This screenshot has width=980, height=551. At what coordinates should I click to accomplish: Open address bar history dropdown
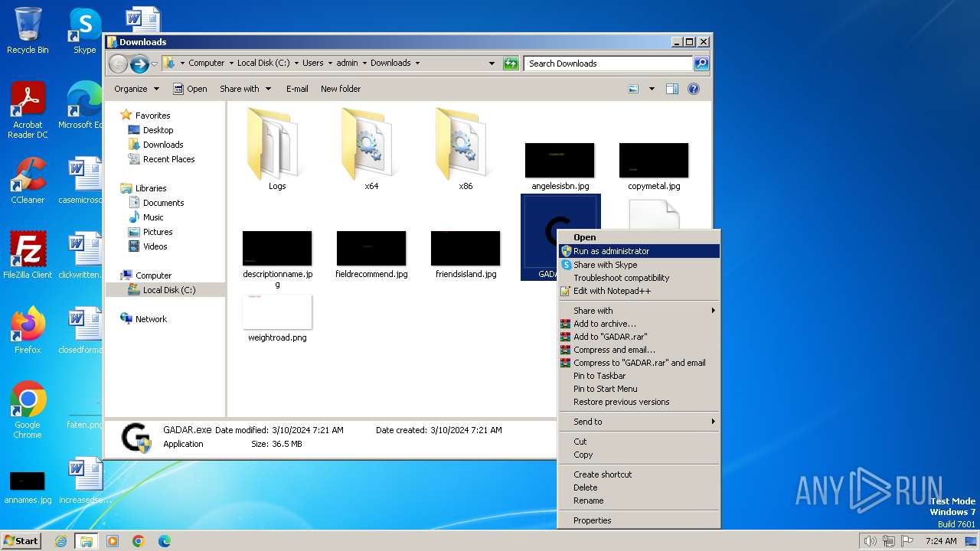click(492, 64)
